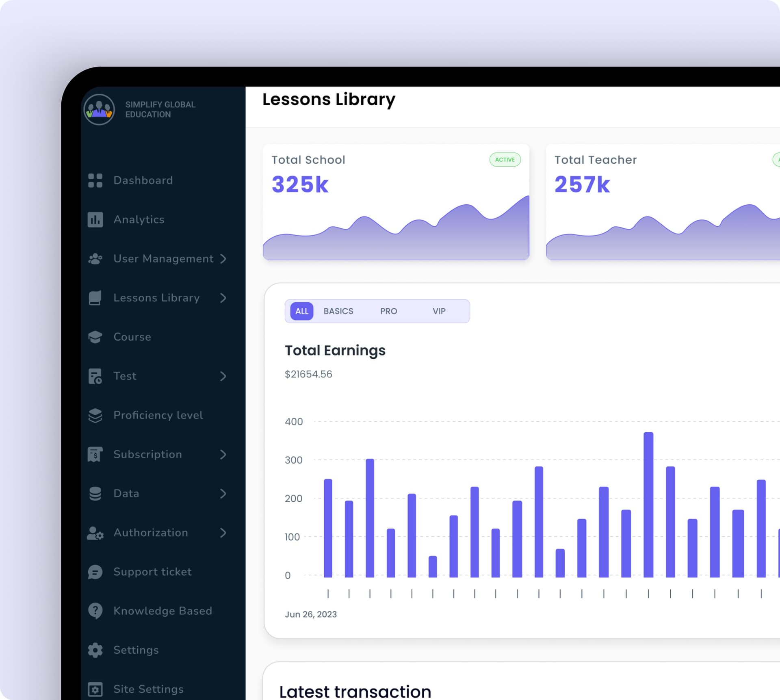Image resolution: width=780 pixels, height=700 pixels.
Task: Click the 257k Total Teacher value
Action: 582,184
